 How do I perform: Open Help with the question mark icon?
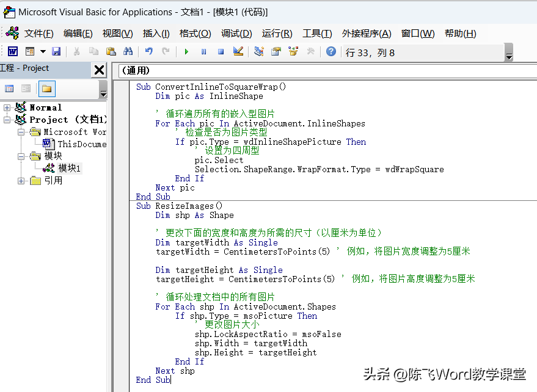pos(331,52)
